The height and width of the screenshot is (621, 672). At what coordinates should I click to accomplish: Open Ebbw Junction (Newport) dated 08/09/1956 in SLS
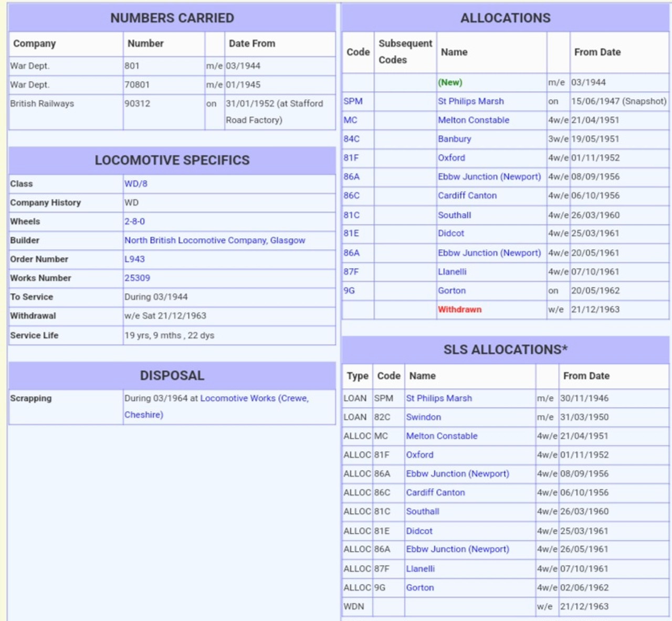tap(457, 474)
